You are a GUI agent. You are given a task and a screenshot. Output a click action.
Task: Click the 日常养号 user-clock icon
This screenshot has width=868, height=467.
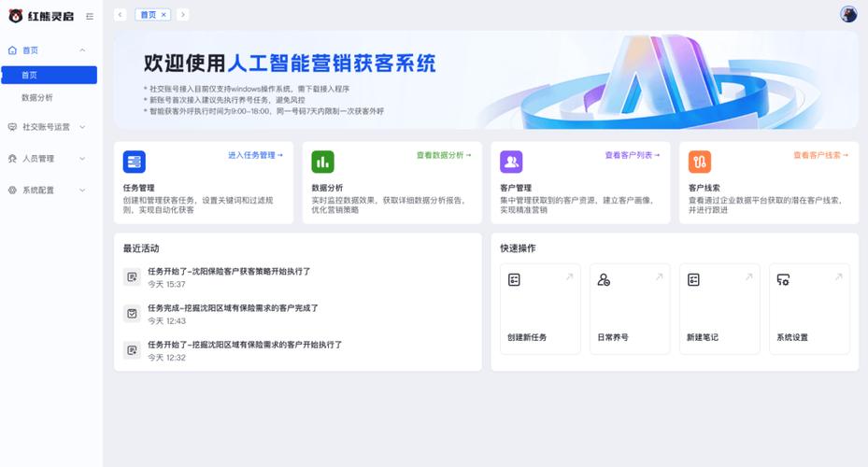604,280
